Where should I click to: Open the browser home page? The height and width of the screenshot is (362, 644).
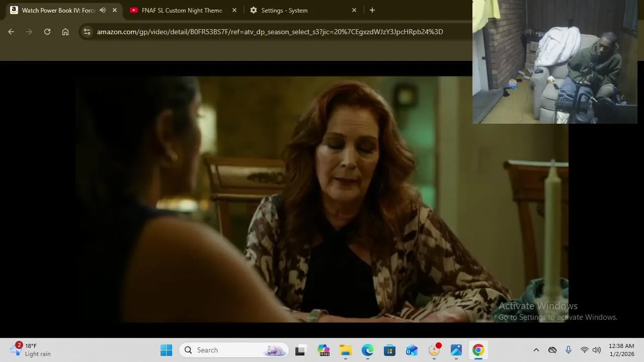pyautogui.click(x=65, y=32)
